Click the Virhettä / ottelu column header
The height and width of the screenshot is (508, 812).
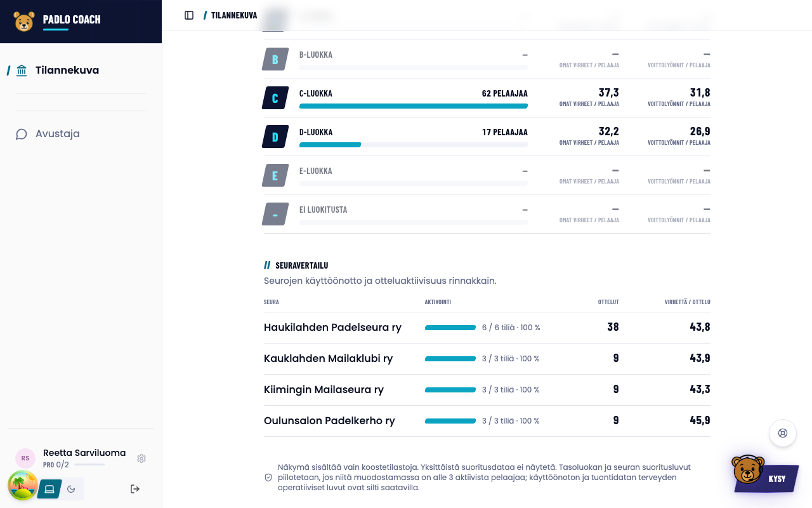688,302
